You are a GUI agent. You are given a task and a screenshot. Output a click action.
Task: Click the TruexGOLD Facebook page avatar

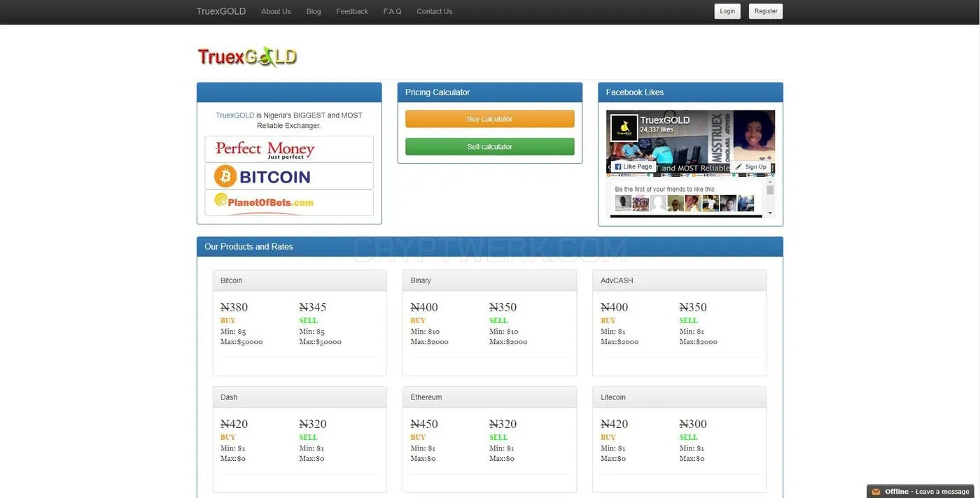click(624, 128)
